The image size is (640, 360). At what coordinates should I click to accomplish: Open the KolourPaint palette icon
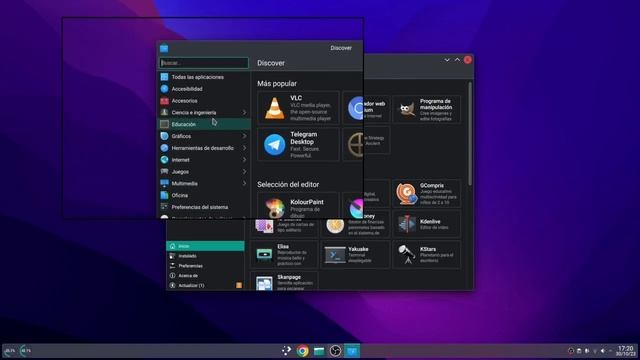coord(275,208)
